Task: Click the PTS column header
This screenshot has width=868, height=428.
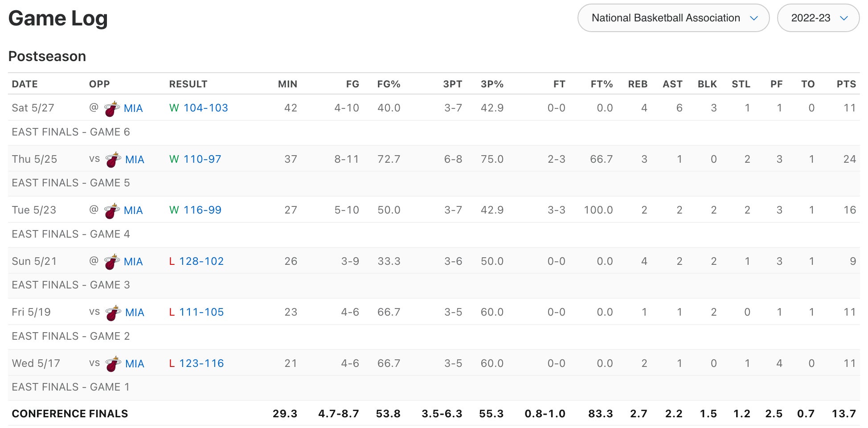Action: coord(846,84)
